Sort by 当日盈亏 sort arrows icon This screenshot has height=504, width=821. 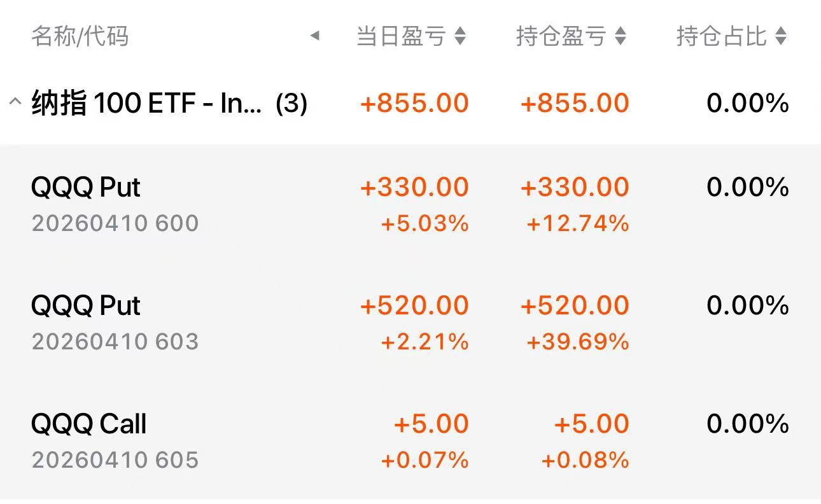pyautogui.click(x=460, y=36)
